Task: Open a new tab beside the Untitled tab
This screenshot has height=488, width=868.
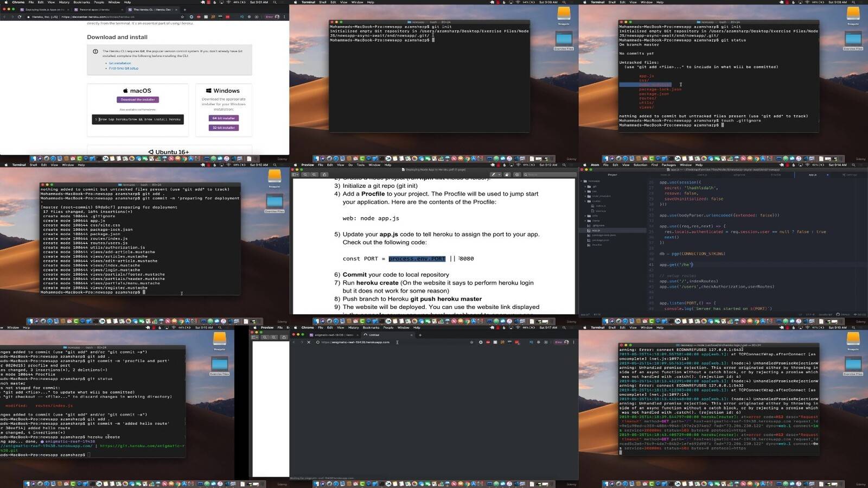Action: click(420, 335)
